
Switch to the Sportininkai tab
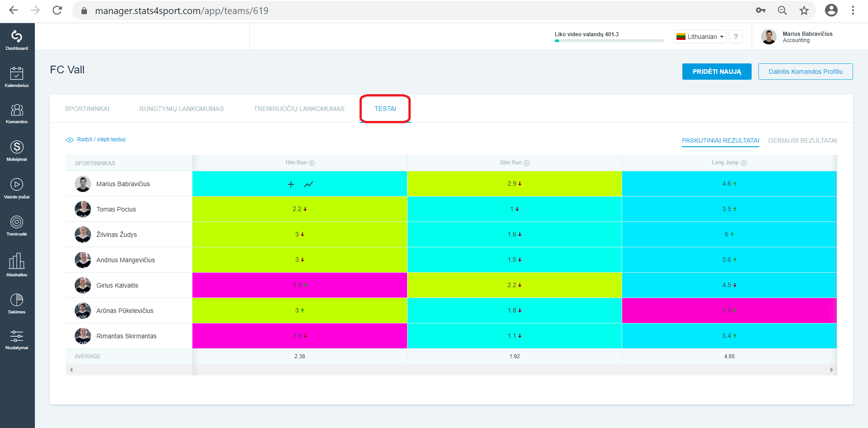coord(87,109)
